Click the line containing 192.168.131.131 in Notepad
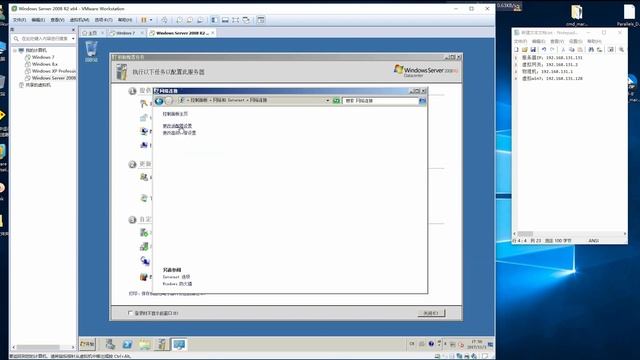The image size is (640, 360). [x=552, y=58]
